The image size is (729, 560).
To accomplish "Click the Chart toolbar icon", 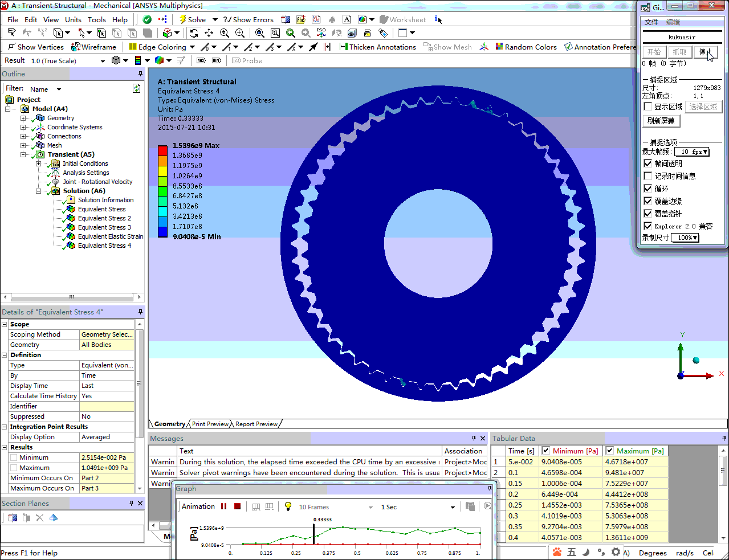I will (x=316, y=19).
